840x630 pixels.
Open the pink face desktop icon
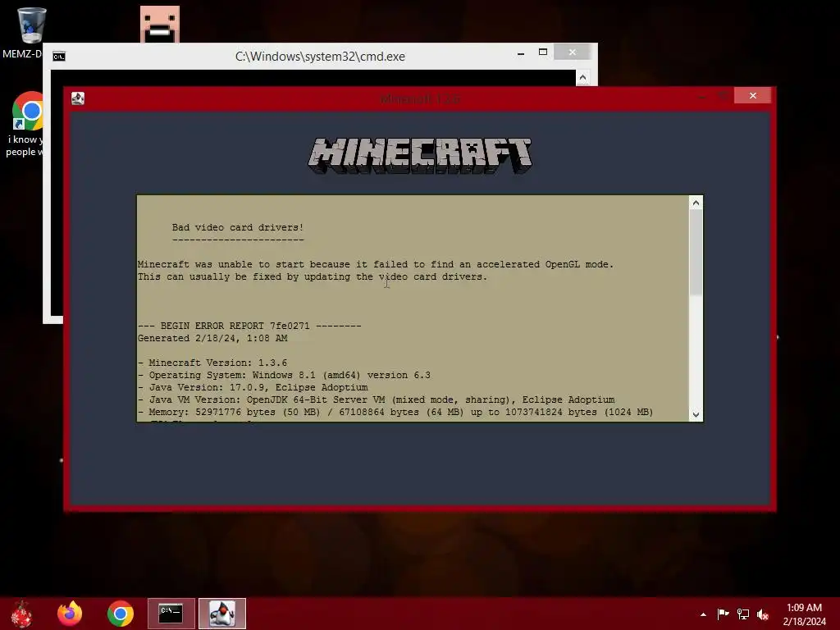[160, 24]
